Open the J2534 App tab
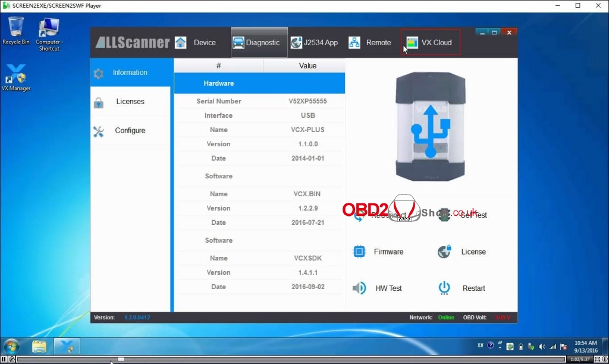Screen dimensions: 609x364 coord(314,43)
